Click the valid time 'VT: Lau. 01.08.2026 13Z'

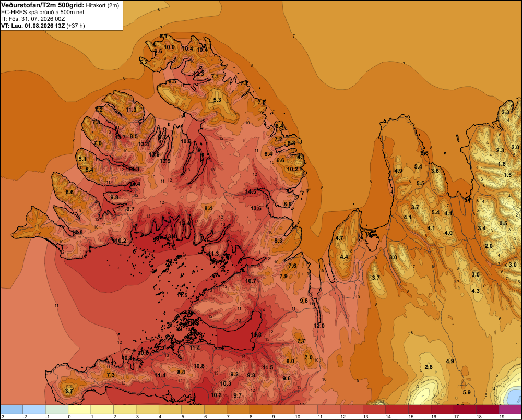click(33, 26)
